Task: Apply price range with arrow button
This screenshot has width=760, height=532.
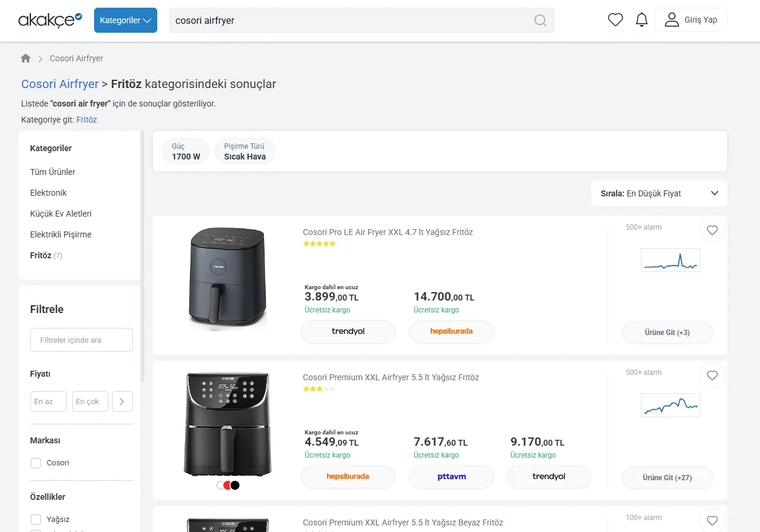Action: [x=122, y=401]
